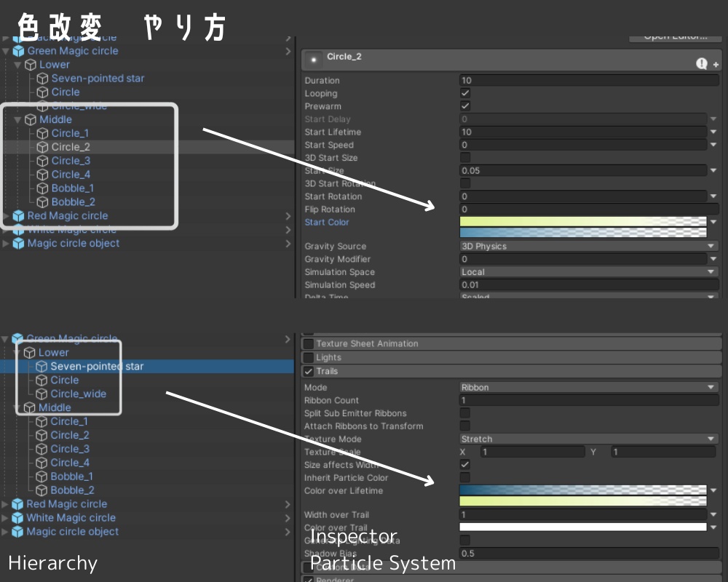Click the Seven-pointed star cube icon in the blue selected row

click(41, 367)
